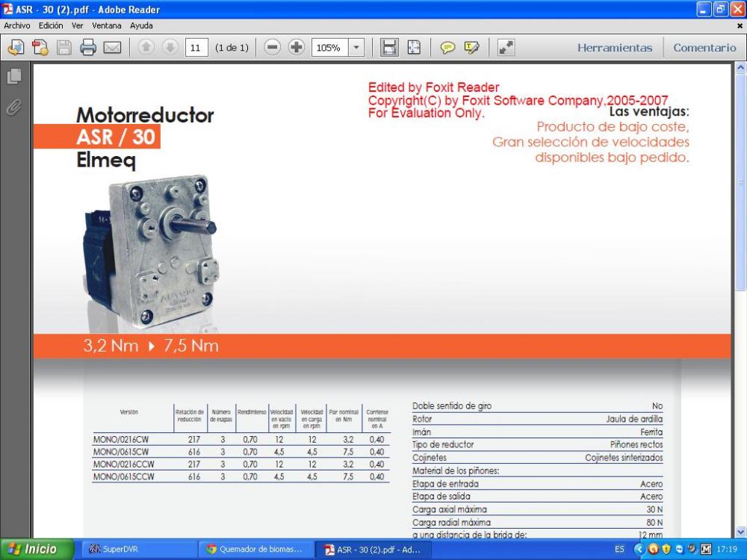Image resolution: width=747 pixels, height=560 pixels.
Task: Click the 'Carga radial máxima' label
Action: pyautogui.click(x=452, y=523)
